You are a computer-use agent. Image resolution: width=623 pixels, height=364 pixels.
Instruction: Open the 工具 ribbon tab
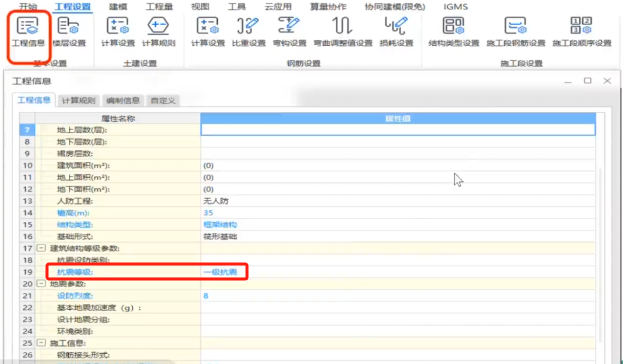click(237, 6)
